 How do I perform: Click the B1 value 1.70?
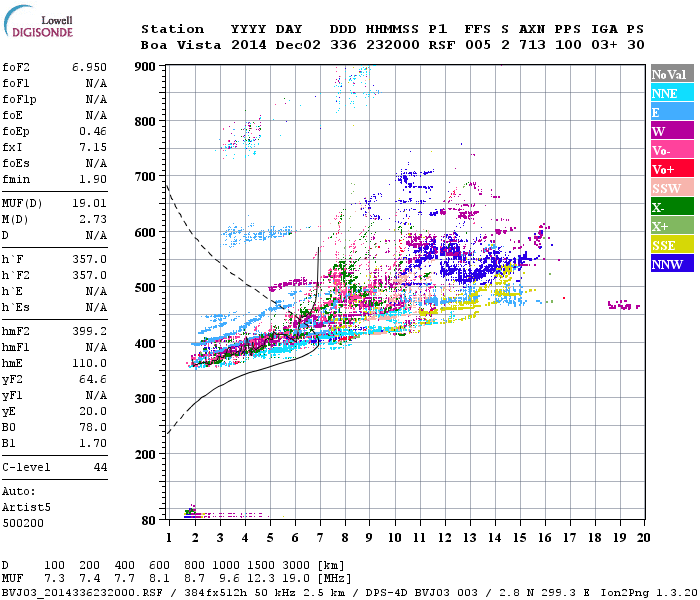(x=93, y=444)
